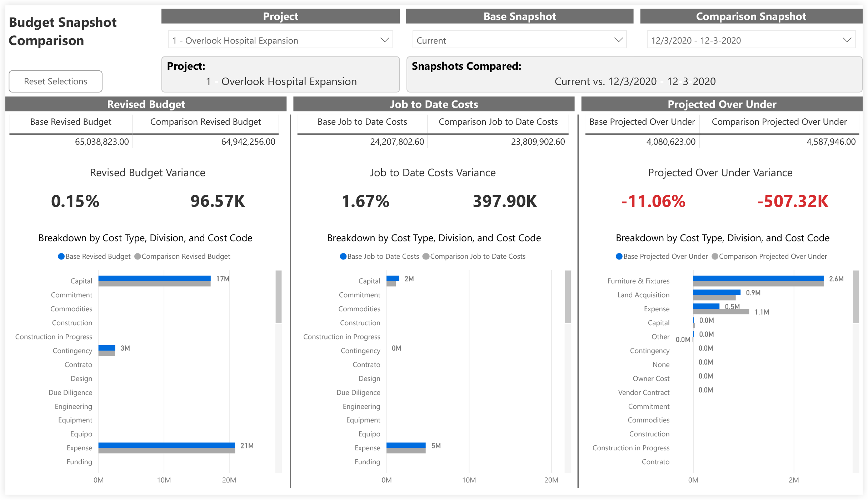Click the Base Job to Date Costs legend marker
Image resolution: width=868 pixels, height=500 pixels.
tap(343, 256)
